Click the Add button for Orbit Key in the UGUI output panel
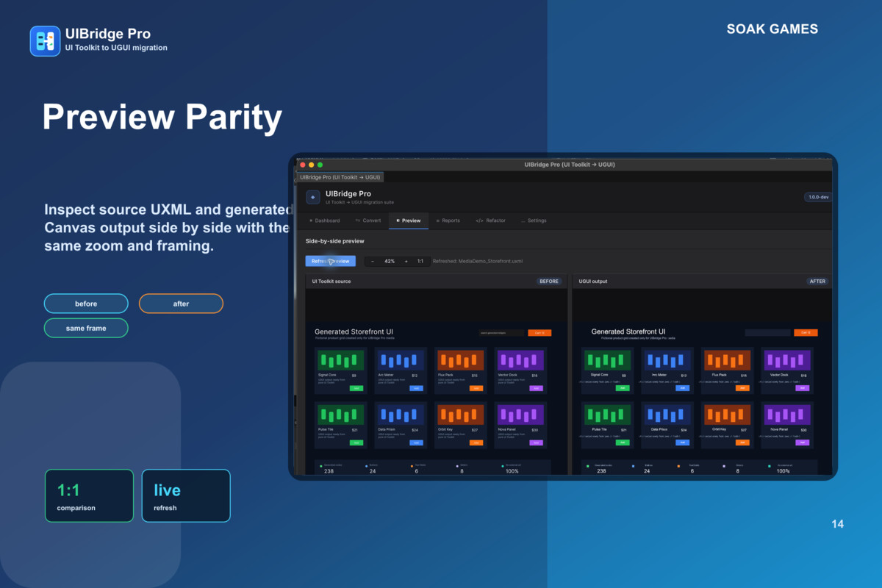The height and width of the screenshot is (588, 882). (742, 442)
